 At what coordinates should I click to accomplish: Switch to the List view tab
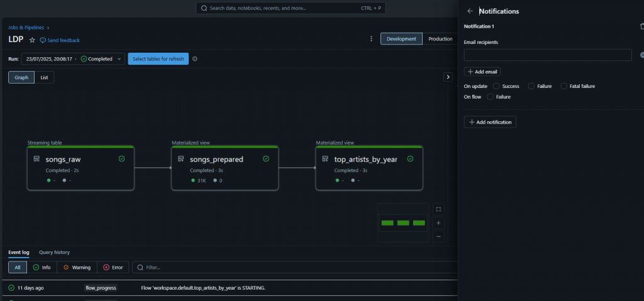pos(44,77)
